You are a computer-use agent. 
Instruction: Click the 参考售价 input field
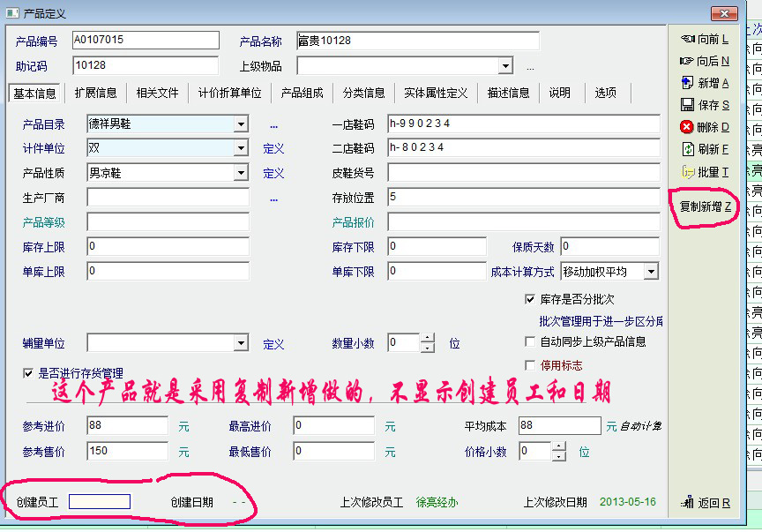[x=127, y=452]
